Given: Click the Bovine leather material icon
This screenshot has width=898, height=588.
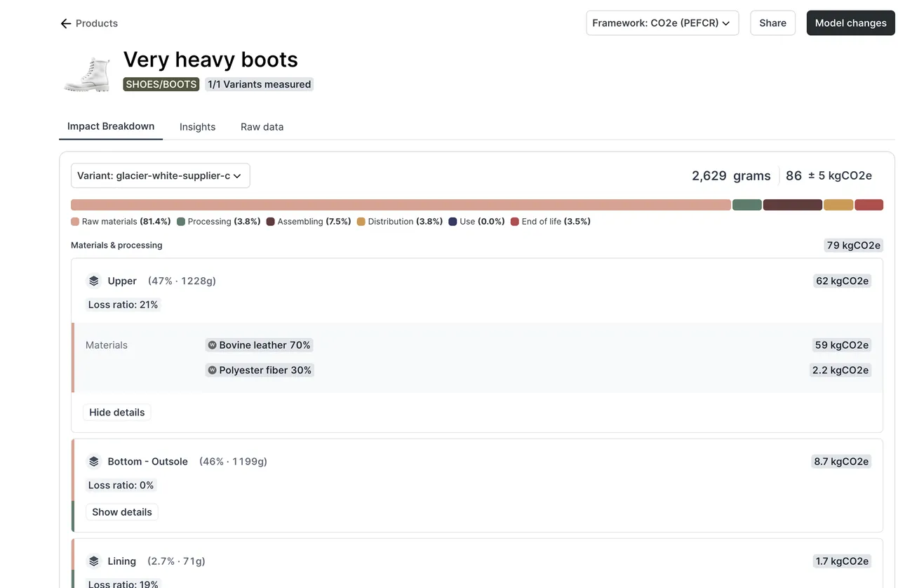Looking at the screenshot, I should point(212,345).
